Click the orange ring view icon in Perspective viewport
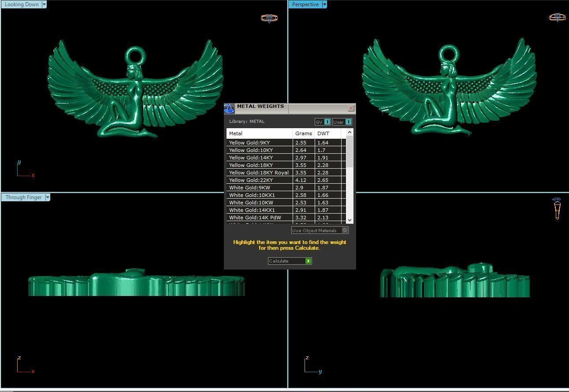This screenshot has height=392, width=569. click(x=557, y=17)
